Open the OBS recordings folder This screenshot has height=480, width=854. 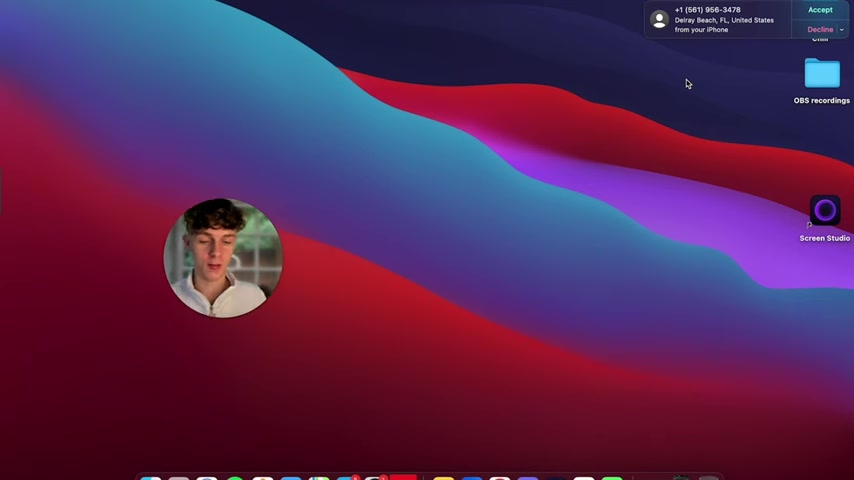point(822,73)
